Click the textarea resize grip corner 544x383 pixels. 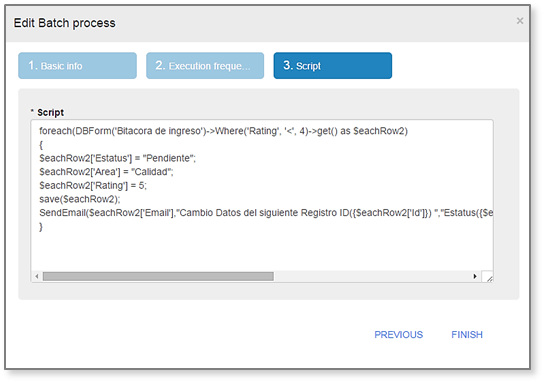488,277
